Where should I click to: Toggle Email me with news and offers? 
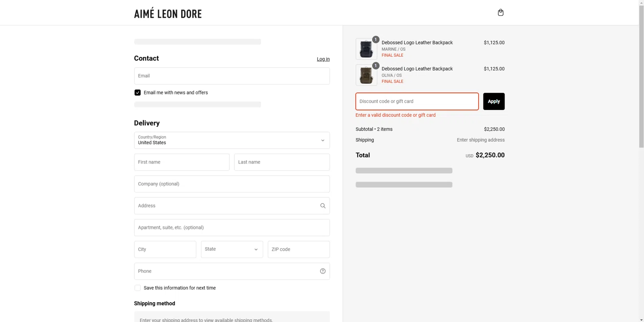click(x=137, y=93)
